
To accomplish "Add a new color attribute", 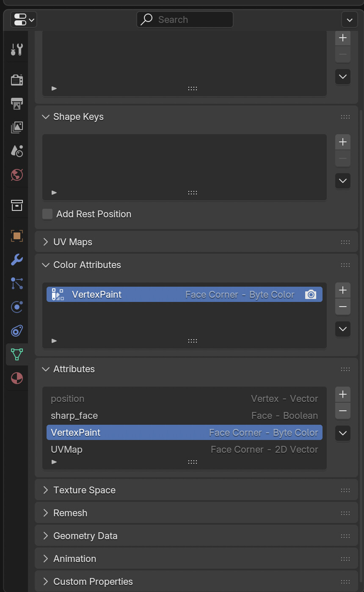I will point(343,290).
